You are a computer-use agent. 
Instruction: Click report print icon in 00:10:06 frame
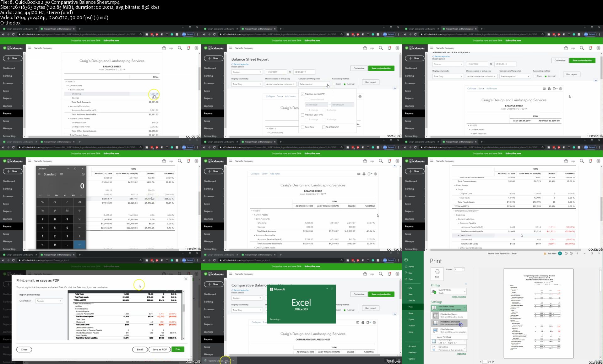[364, 174]
